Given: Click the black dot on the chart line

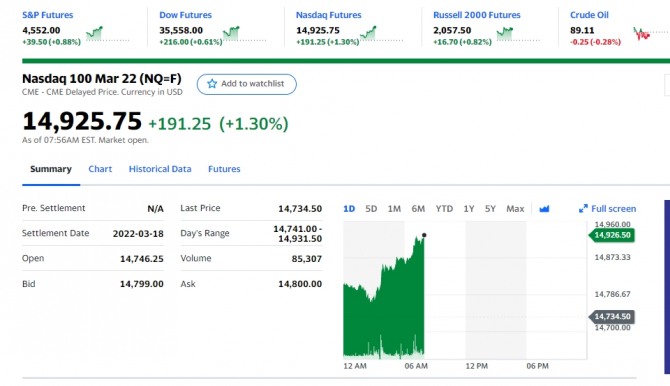Looking at the screenshot, I should tap(424, 235).
